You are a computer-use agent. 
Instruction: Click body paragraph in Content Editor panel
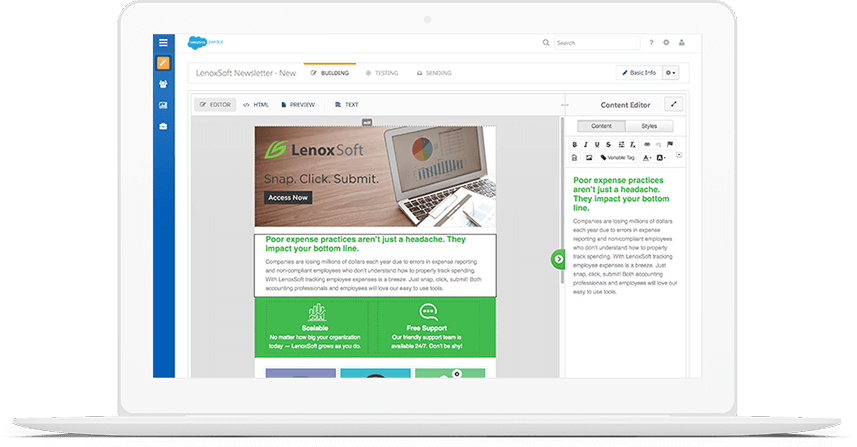pyautogui.click(x=625, y=257)
